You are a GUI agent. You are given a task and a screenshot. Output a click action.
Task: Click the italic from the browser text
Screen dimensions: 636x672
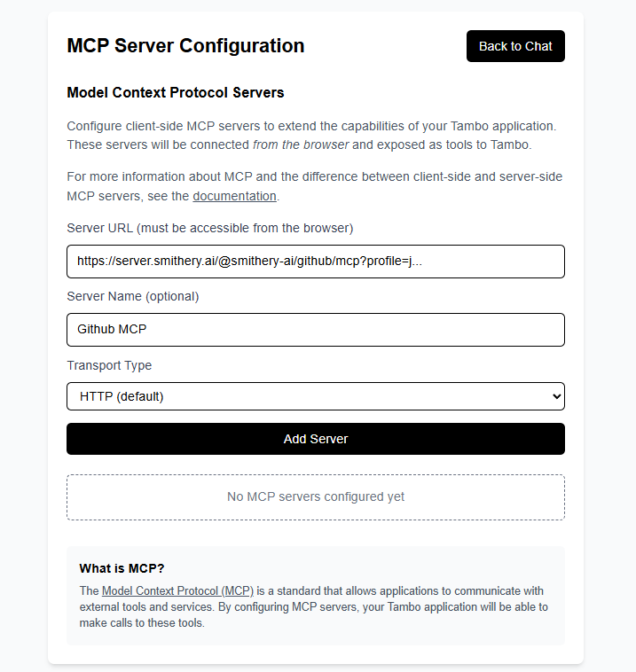click(x=301, y=145)
